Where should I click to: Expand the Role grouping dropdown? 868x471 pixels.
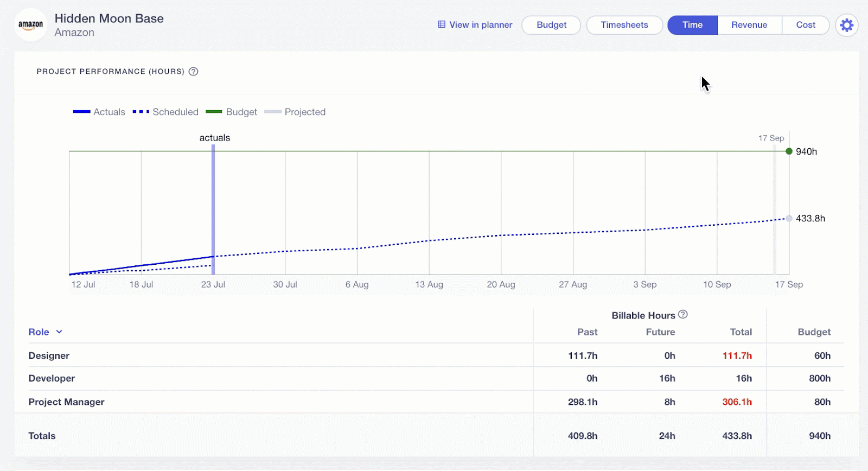tap(39, 332)
